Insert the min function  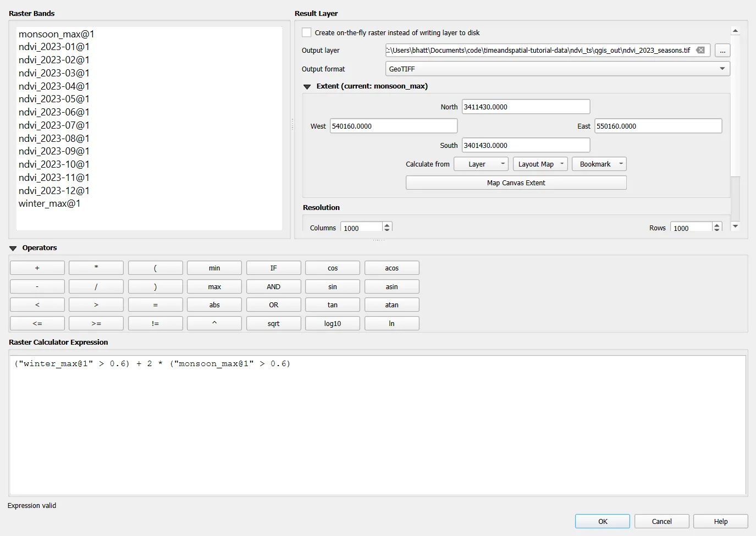pyautogui.click(x=214, y=268)
